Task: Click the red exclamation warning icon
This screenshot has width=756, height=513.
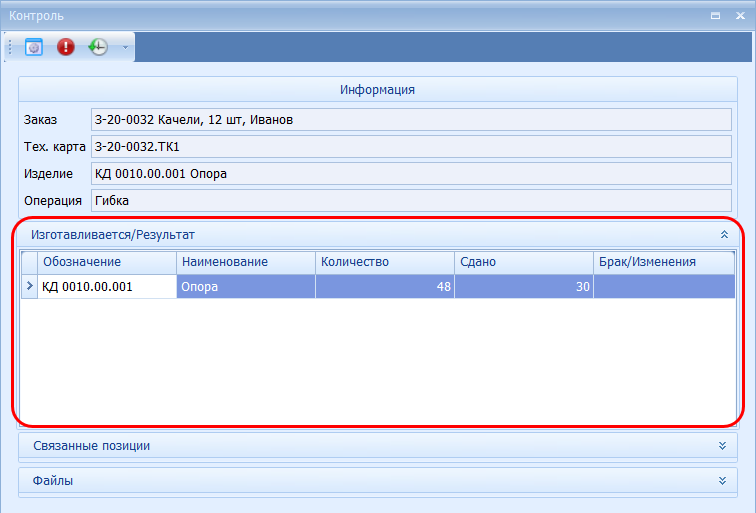Action: (66, 47)
